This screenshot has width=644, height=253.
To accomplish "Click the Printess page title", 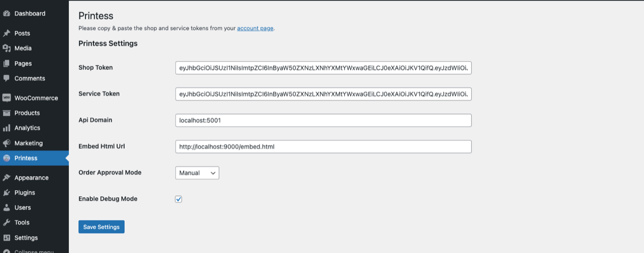I will pos(96,16).
